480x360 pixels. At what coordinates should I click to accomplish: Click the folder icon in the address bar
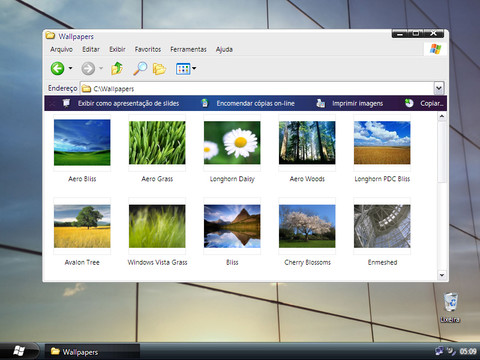tap(86, 88)
